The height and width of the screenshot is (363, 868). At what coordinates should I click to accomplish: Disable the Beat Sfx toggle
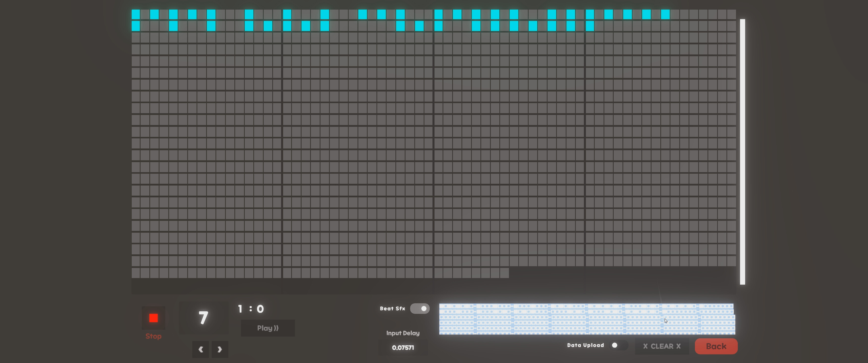click(420, 309)
